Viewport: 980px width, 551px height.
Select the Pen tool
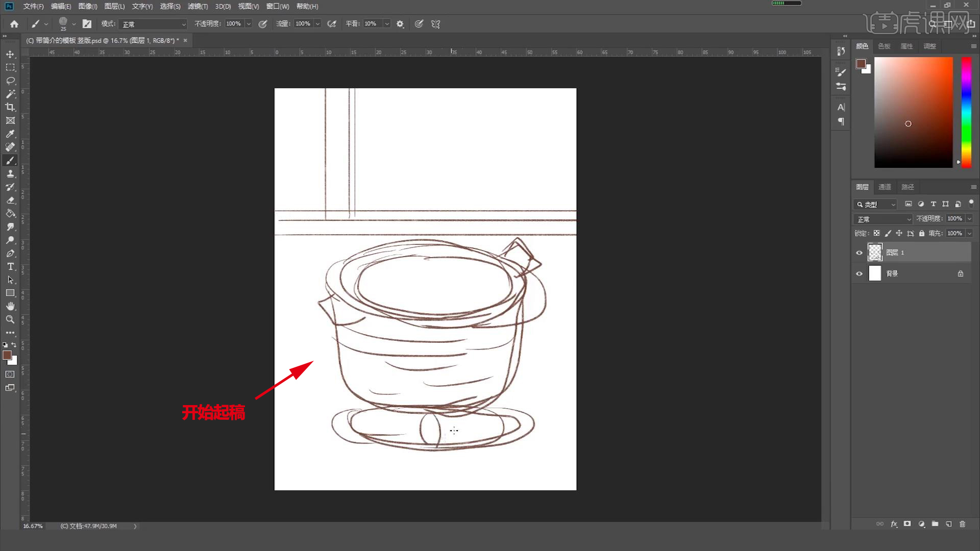tap(10, 253)
